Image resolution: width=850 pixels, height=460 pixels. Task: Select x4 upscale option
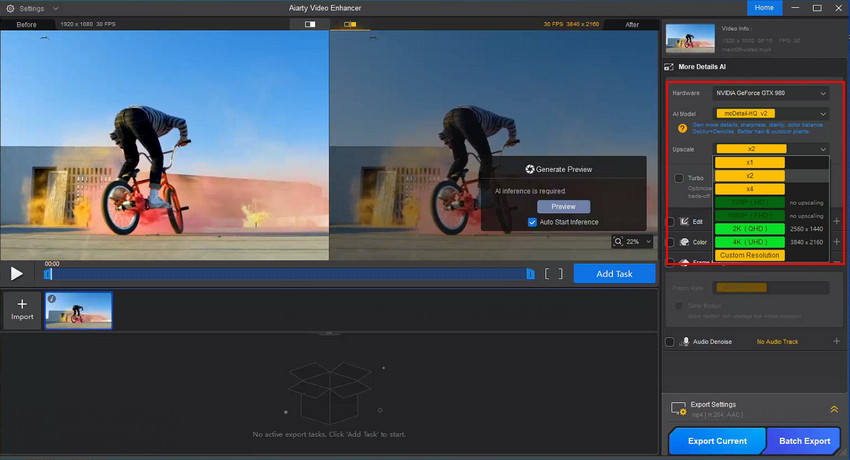[750, 189]
